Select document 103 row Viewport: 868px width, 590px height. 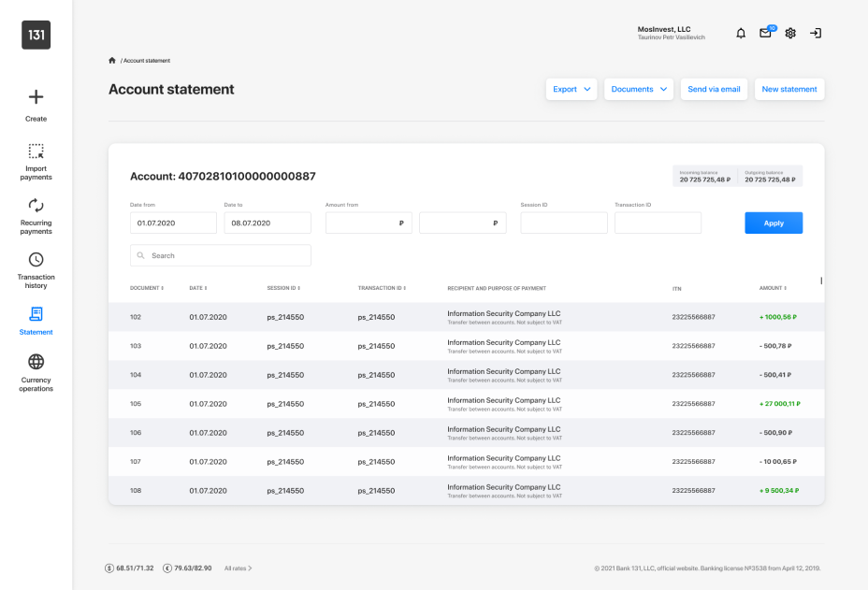click(466, 346)
